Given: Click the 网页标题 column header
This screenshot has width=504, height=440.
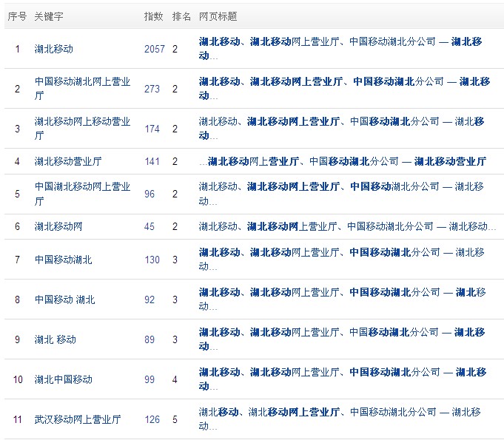Looking at the screenshot, I should tap(218, 16).
